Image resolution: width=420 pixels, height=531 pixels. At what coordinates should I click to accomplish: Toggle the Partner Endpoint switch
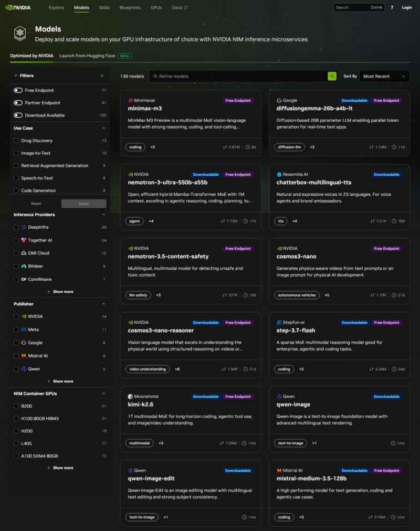[18, 103]
